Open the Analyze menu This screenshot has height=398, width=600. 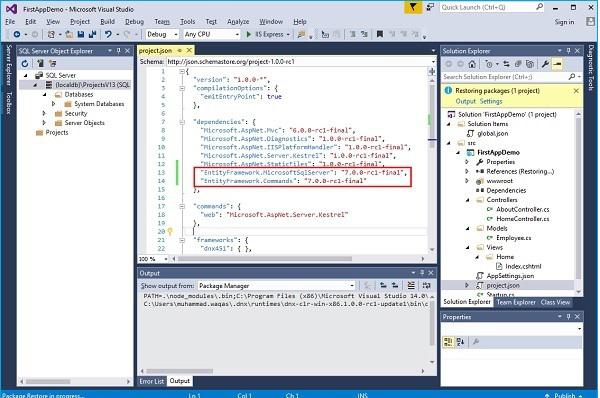coord(238,22)
